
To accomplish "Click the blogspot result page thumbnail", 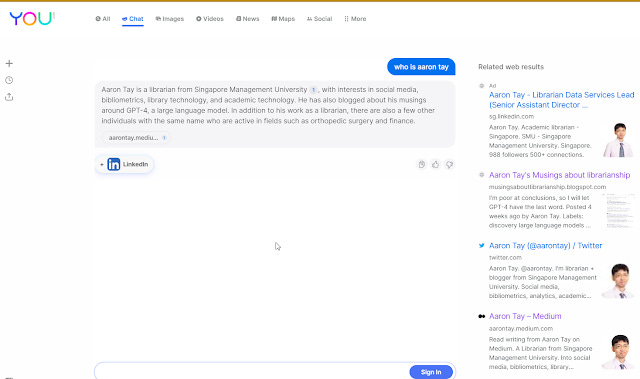I will (618, 211).
